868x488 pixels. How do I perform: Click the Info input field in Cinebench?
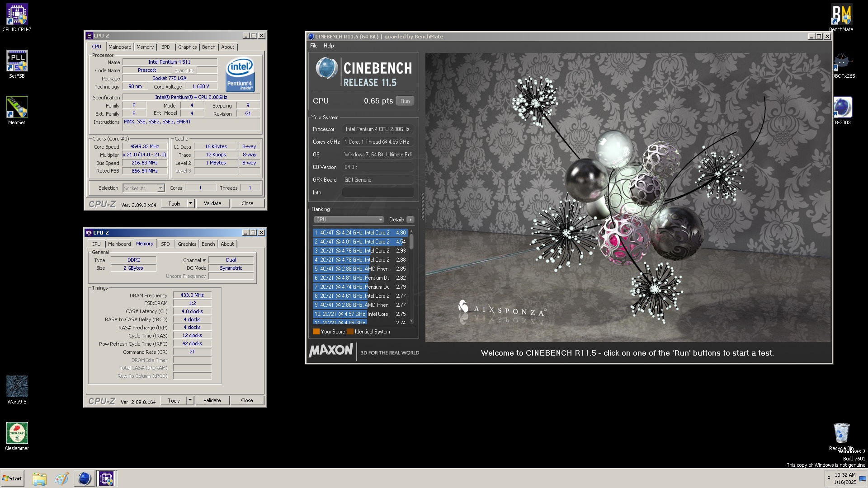(x=378, y=192)
